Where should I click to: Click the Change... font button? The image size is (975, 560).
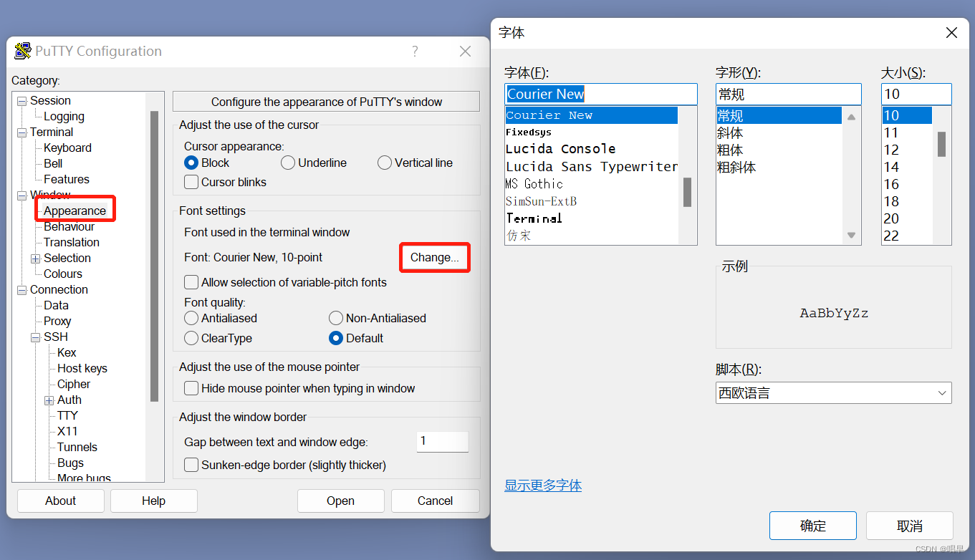[x=435, y=257]
